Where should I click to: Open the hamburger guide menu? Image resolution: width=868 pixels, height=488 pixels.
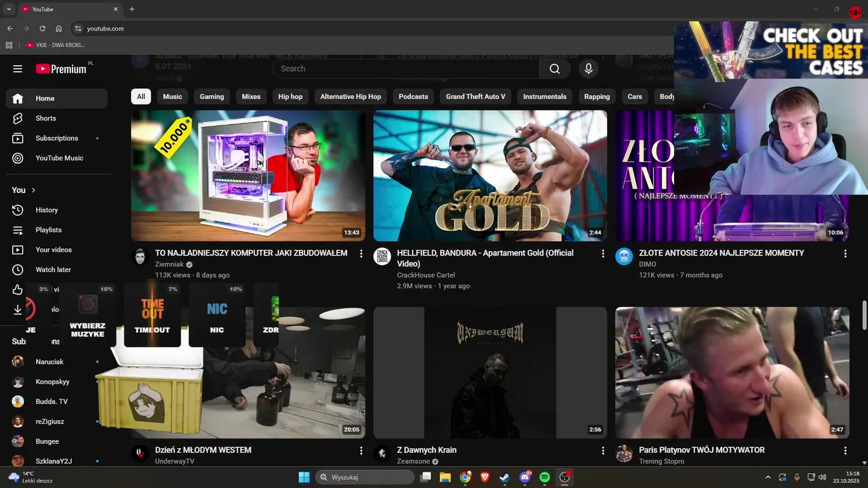[18, 68]
